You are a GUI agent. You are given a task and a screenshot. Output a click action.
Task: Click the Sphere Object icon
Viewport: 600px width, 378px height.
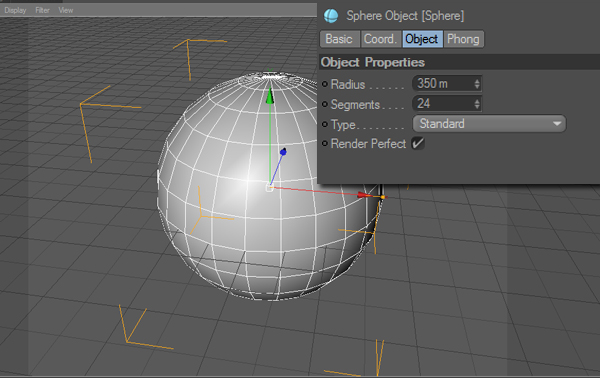click(331, 16)
